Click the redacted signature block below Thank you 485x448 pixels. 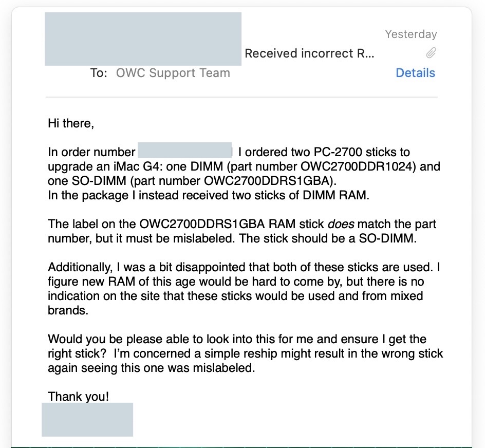pyautogui.click(x=87, y=420)
